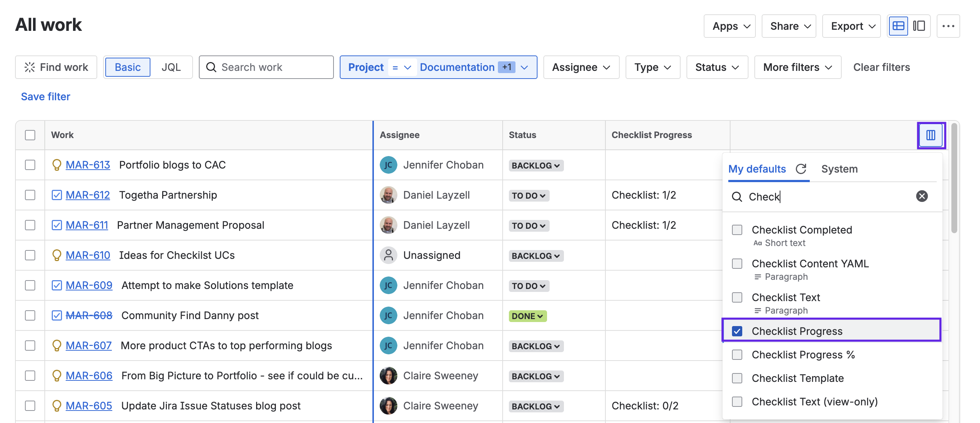980x423 pixels.
Task: Tick the Checklist Template checkbox
Action: [736, 378]
